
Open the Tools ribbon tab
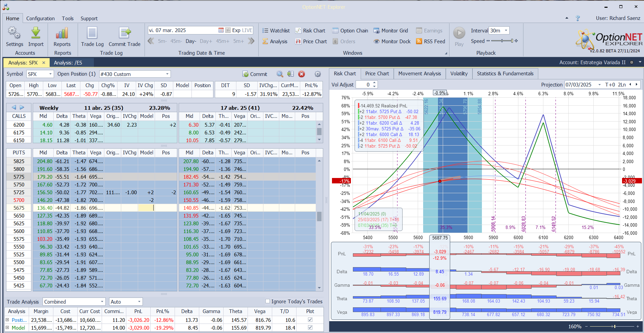[68, 19]
